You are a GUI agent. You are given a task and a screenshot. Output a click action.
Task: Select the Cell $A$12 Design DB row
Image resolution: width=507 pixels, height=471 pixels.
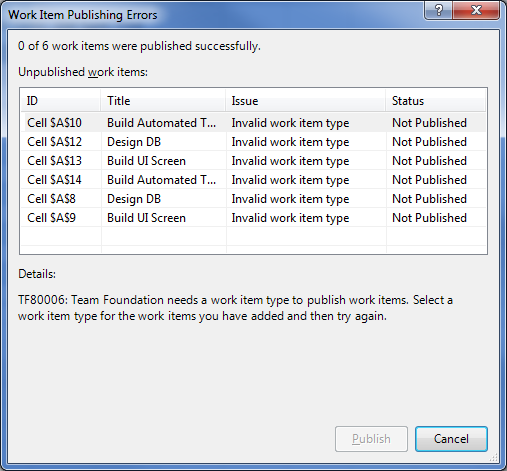tap(253, 142)
